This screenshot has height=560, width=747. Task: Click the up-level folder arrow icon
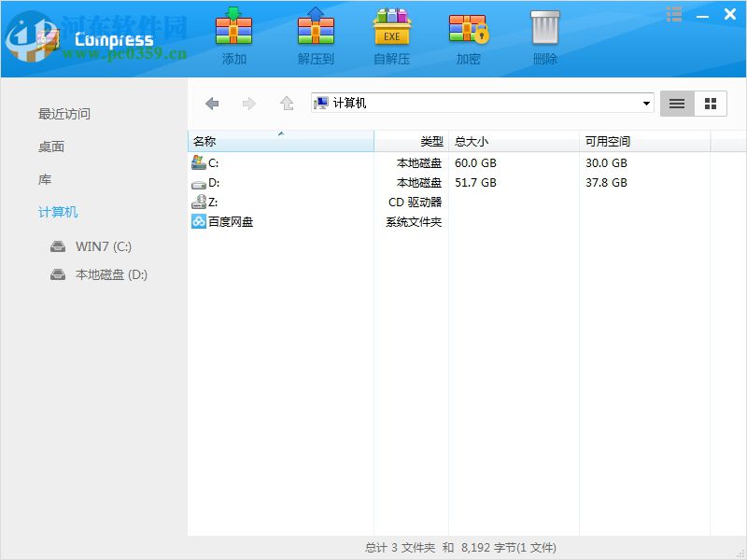click(x=286, y=103)
